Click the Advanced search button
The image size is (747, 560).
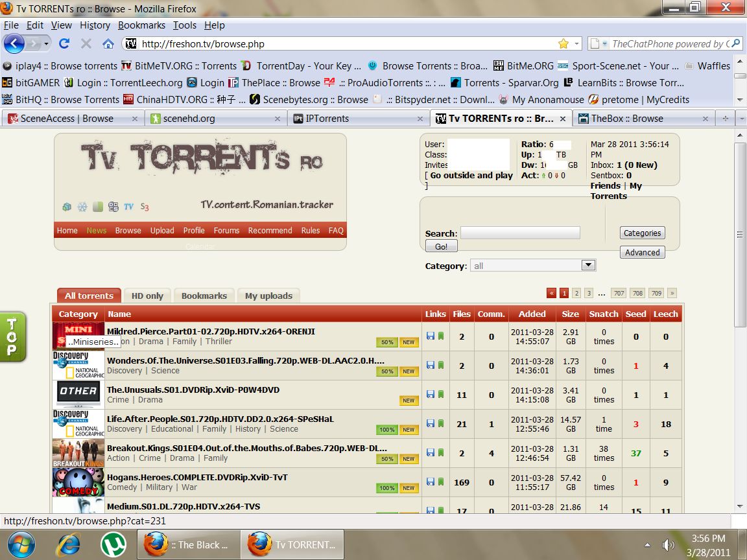(642, 253)
